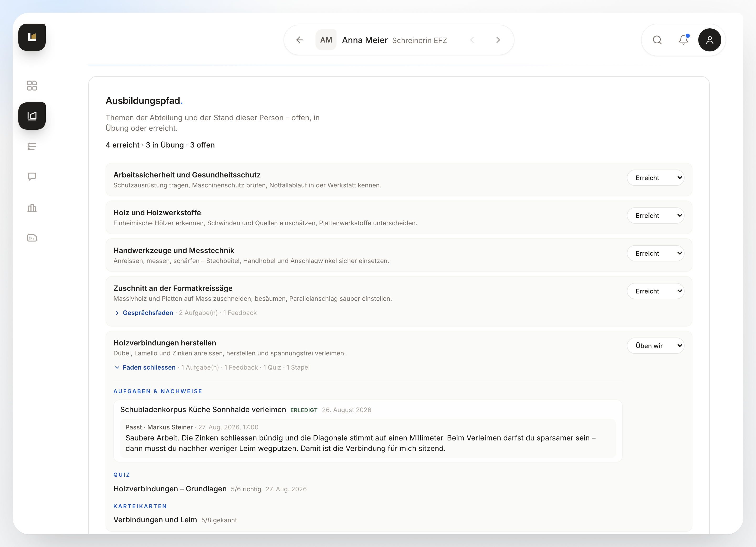This screenshot has height=547, width=756.
Task: Click the ERLEDIGT status label
Action: click(304, 410)
